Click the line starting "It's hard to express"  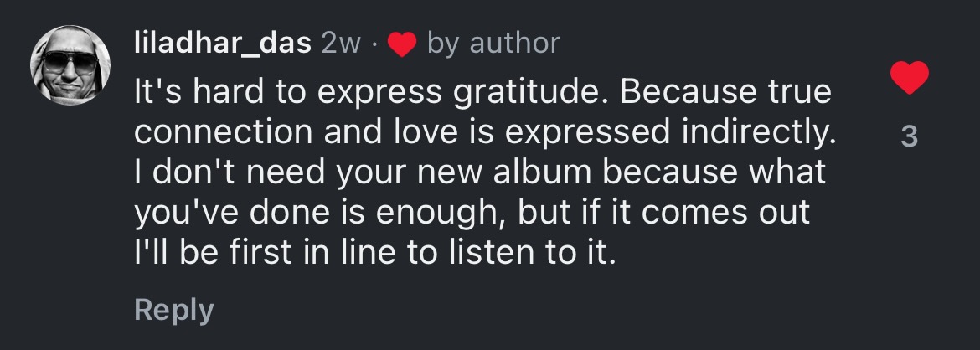pos(483,92)
